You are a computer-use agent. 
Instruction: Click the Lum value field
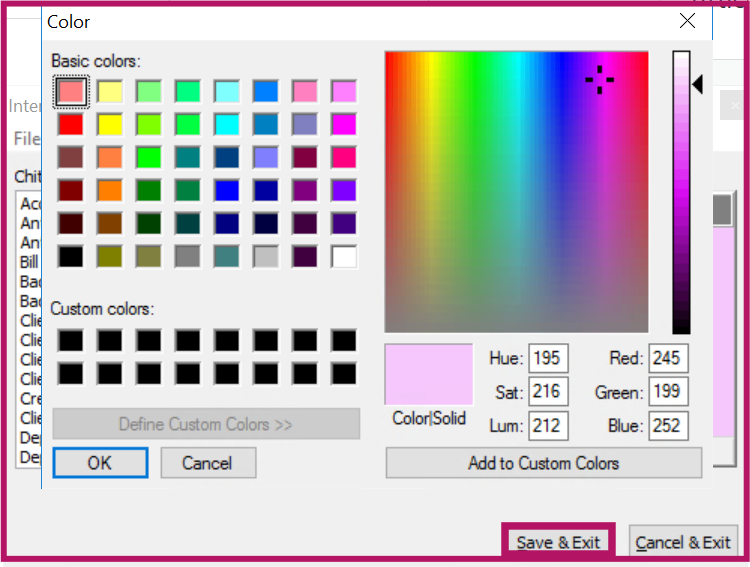point(548,425)
